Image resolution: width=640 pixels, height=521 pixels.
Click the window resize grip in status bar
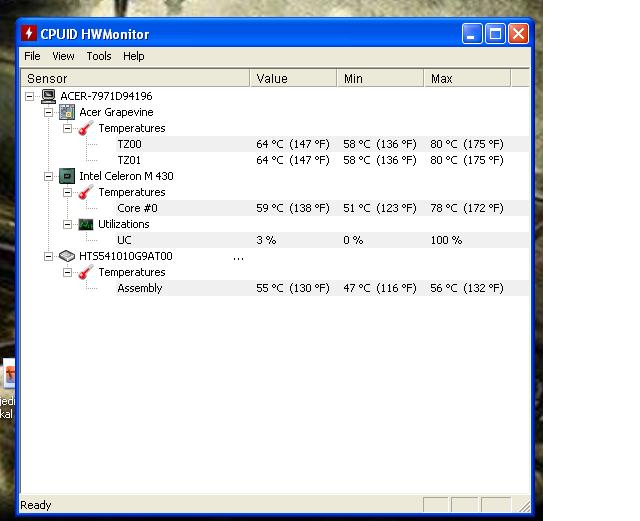(524, 505)
